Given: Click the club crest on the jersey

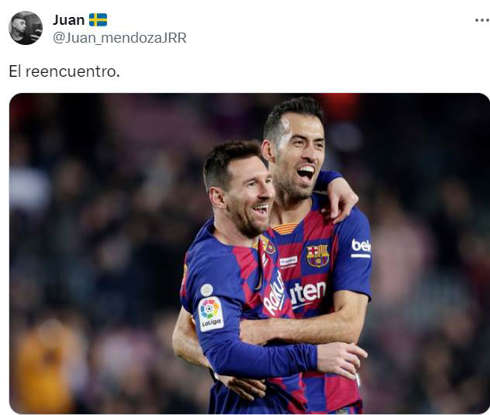Looking at the screenshot, I should [x=317, y=256].
